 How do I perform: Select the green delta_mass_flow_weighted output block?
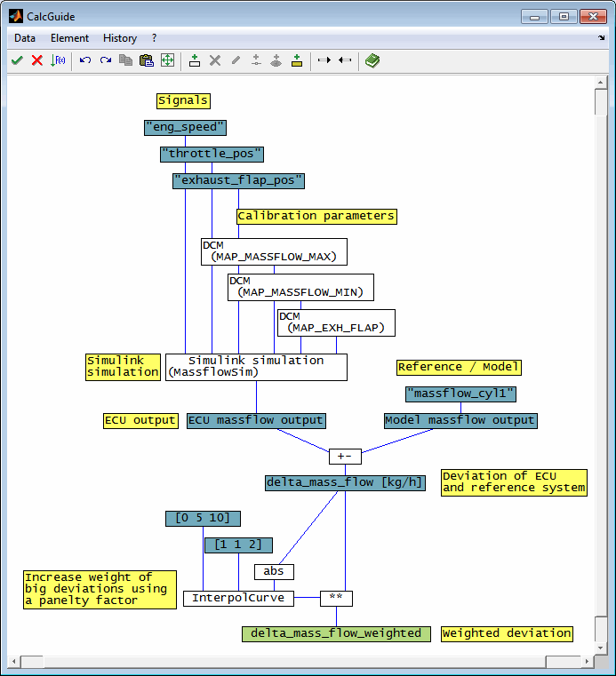pos(336,634)
